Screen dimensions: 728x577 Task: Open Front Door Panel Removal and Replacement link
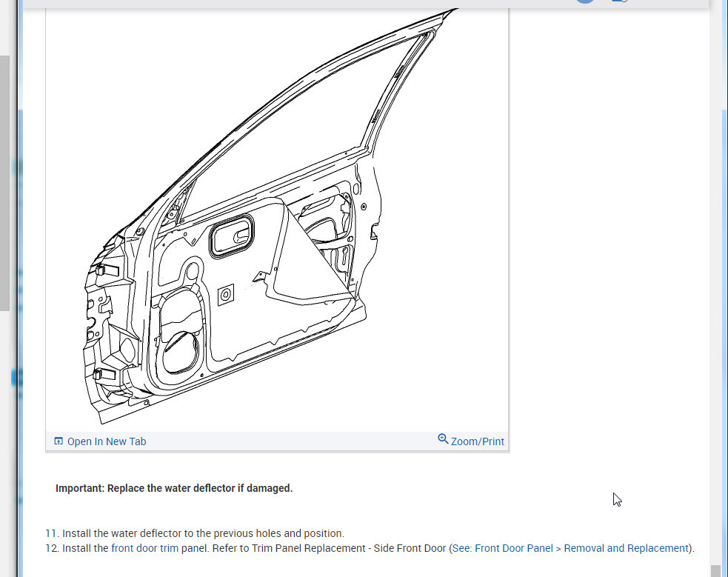(x=570, y=548)
